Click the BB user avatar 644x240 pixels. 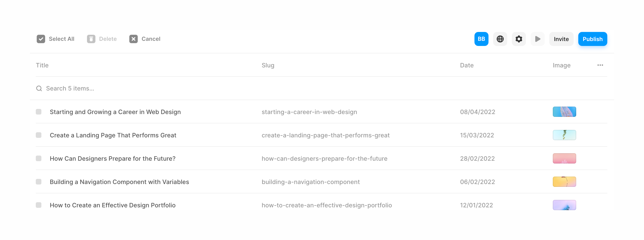[x=481, y=39]
